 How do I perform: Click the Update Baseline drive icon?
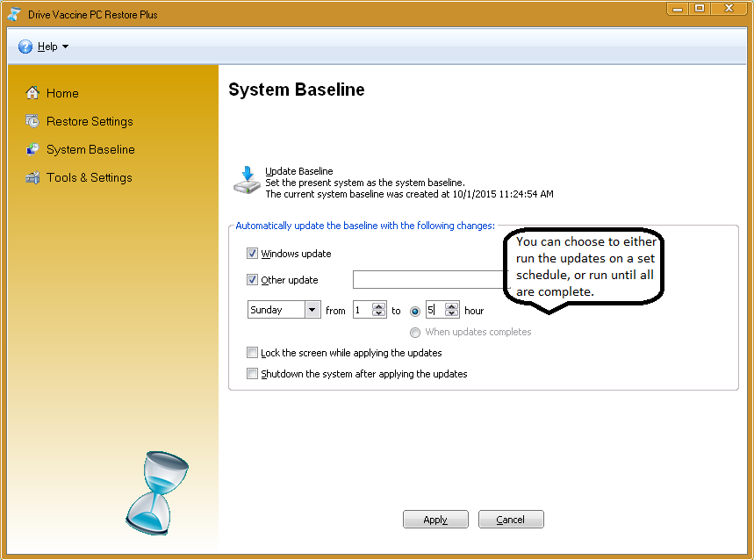coord(247,180)
